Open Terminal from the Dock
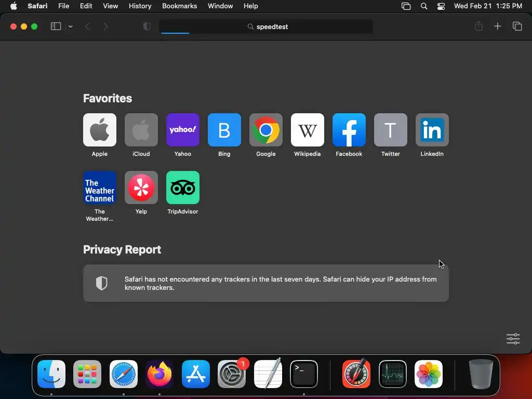Image resolution: width=532 pixels, height=399 pixels. pos(304,374)
